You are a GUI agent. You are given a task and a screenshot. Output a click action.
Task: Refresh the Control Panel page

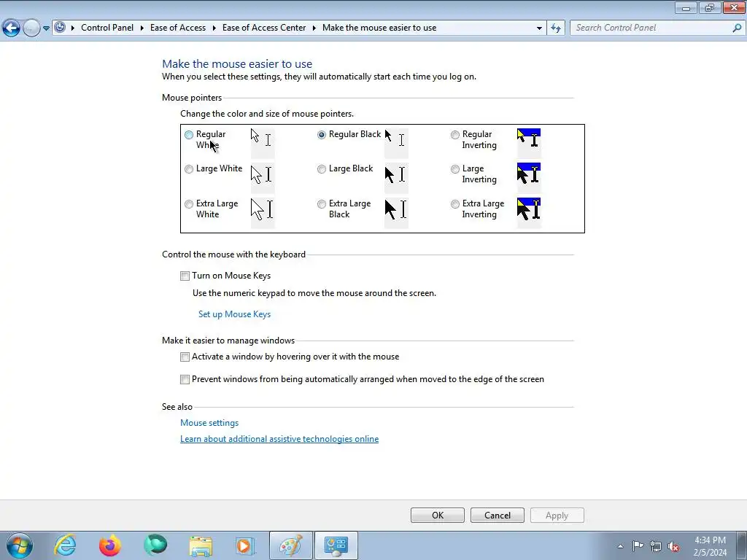tap(556, 28)
